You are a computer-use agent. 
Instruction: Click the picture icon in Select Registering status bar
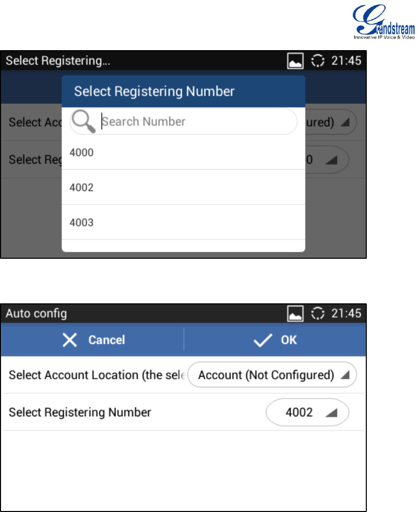click(295, 61)
